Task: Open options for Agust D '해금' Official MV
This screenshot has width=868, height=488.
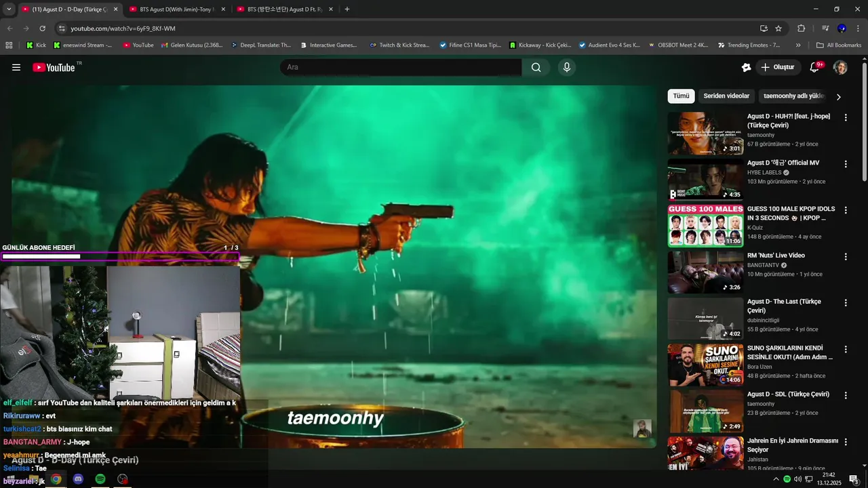Action: coord(846,164)
